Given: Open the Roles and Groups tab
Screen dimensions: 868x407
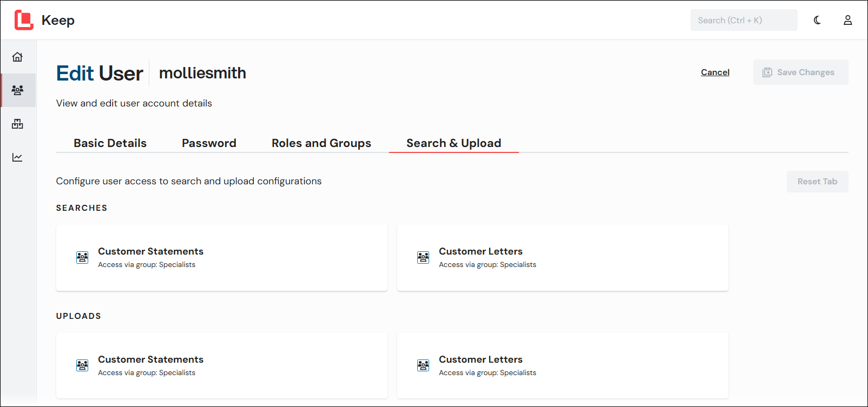Looking at the screenshot, I should (321, 143).
